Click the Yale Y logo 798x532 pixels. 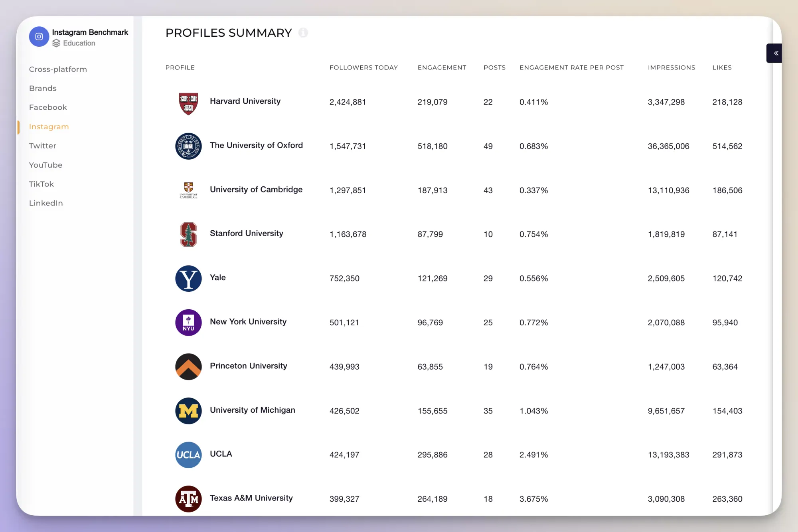[x=188, y=279]
